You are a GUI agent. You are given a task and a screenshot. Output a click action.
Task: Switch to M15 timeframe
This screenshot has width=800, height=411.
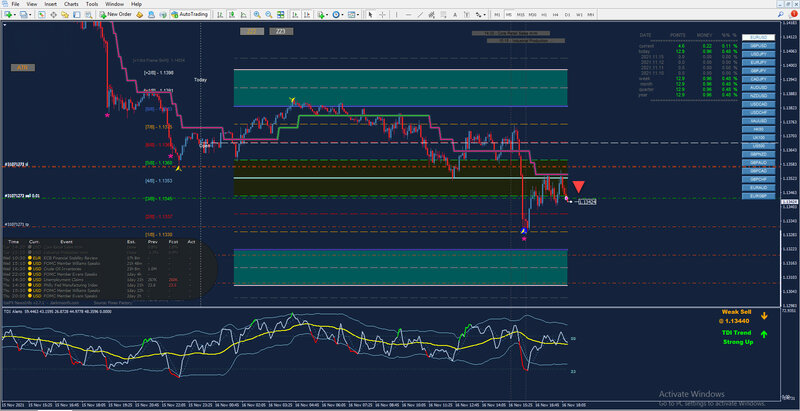(x=520, y=15)
